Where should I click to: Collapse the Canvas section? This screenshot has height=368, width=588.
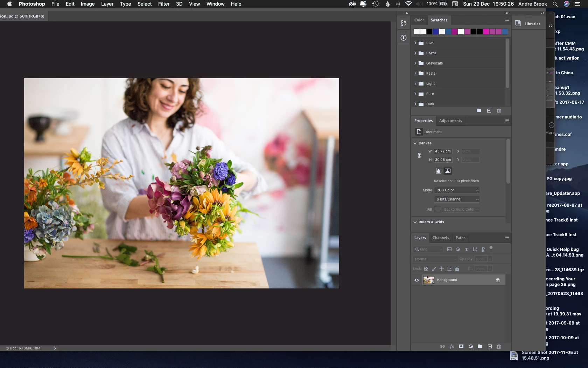(x=415, y=143)
